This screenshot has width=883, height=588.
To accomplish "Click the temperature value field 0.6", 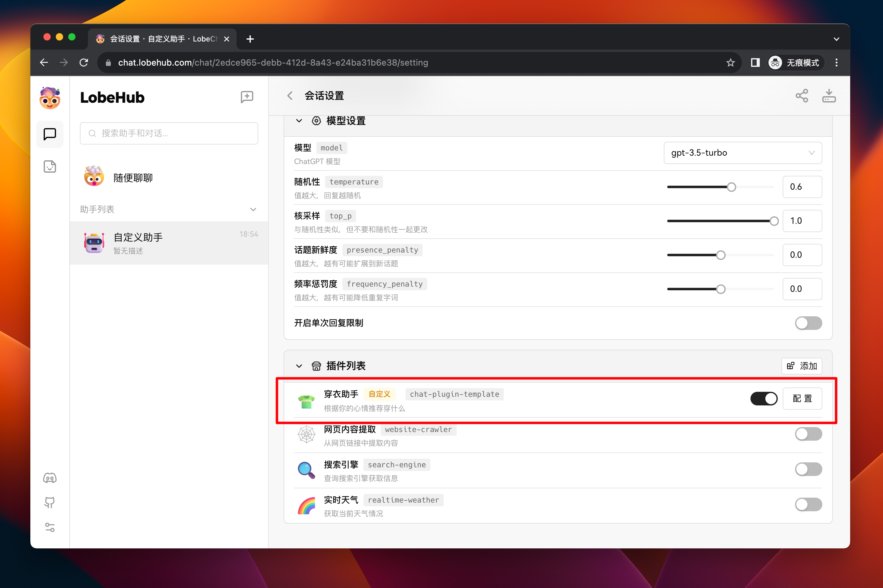I will click(x=802, y=187).
